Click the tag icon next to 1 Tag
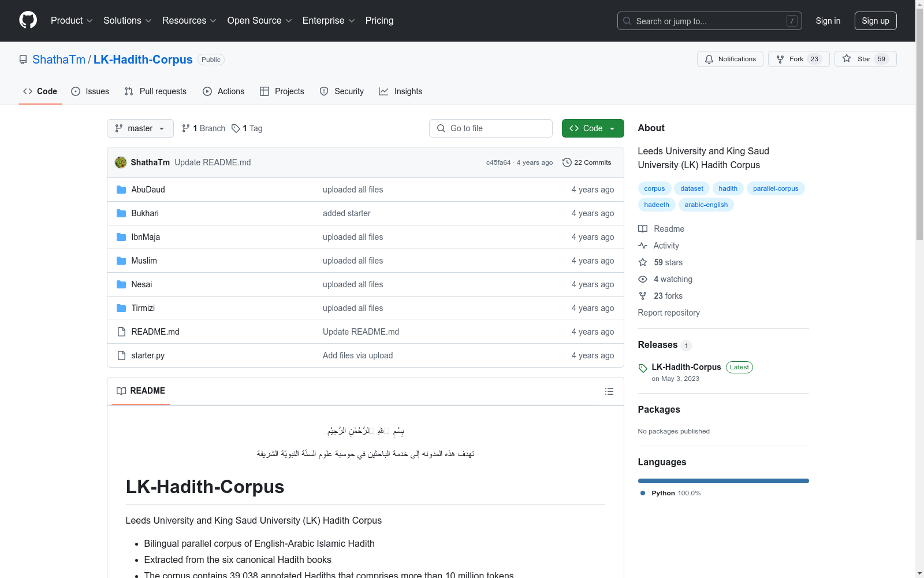 click(x=236, y=128)
